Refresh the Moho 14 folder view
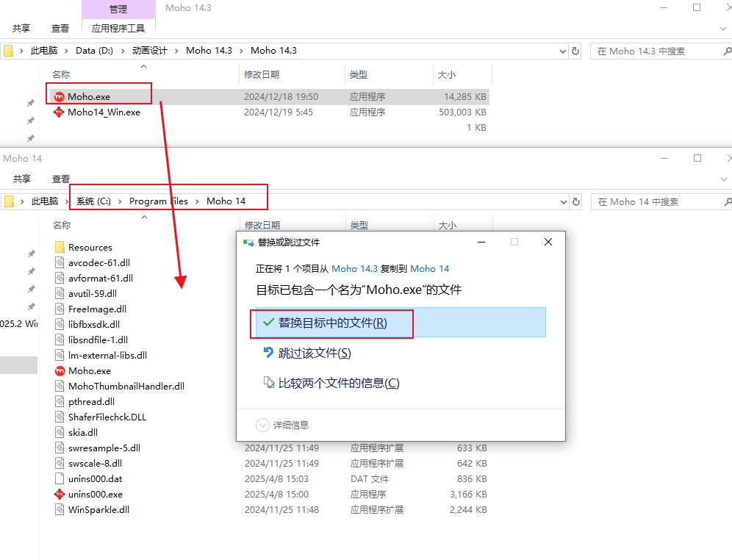 [x=575, y=201]
